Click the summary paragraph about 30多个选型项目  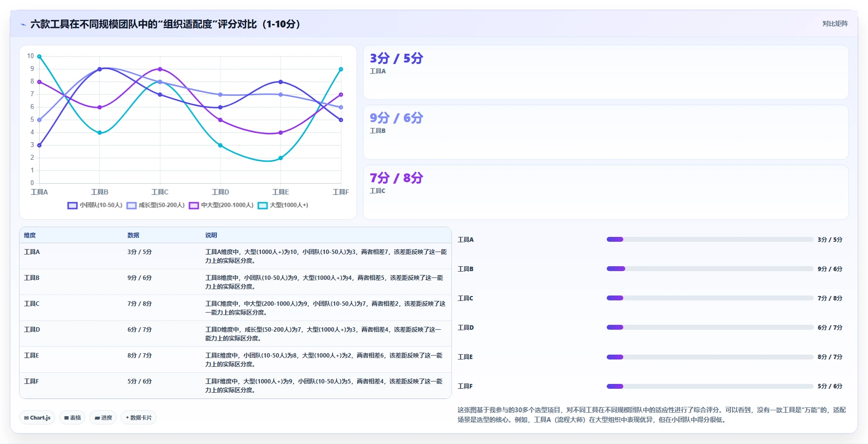click(x=652, y=415)
